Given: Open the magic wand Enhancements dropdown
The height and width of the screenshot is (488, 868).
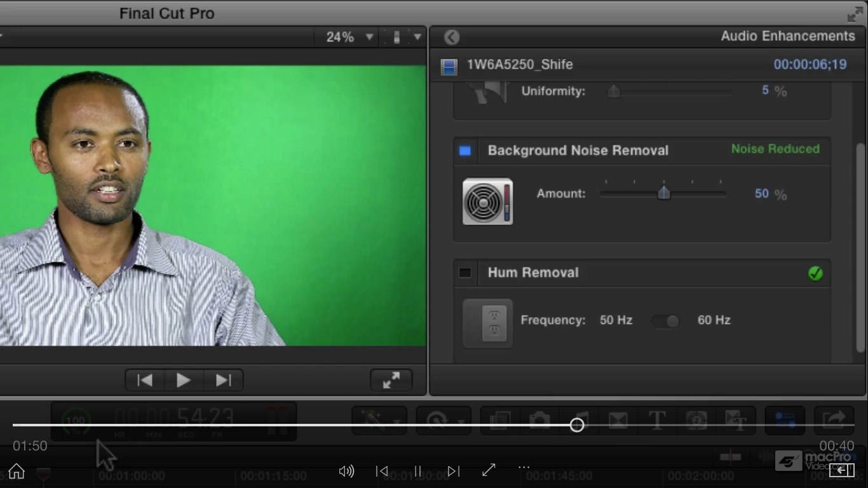Looking at the screenshot, I should pos(380,421).
